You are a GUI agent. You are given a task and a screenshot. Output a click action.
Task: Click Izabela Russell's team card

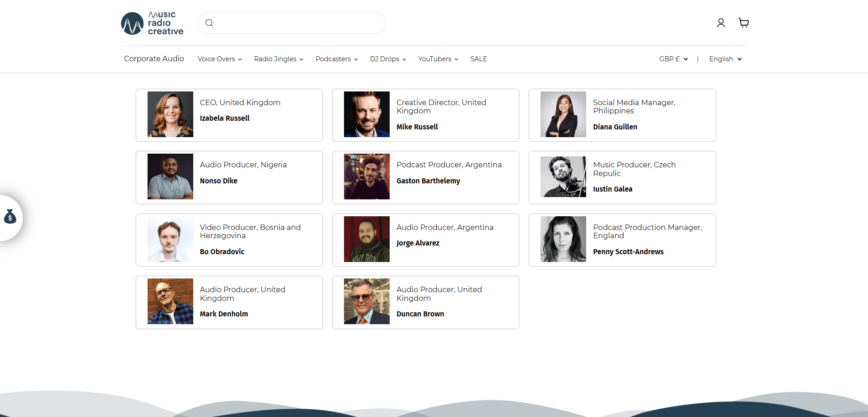(229, 115)
